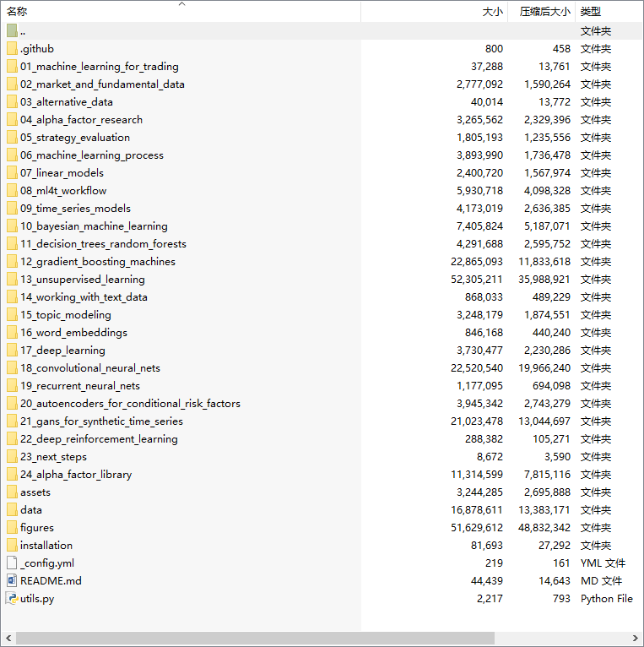This screenshot has width=644, height=647.
Task: Click the size value 22,865,093
Action: pos(477,261)
